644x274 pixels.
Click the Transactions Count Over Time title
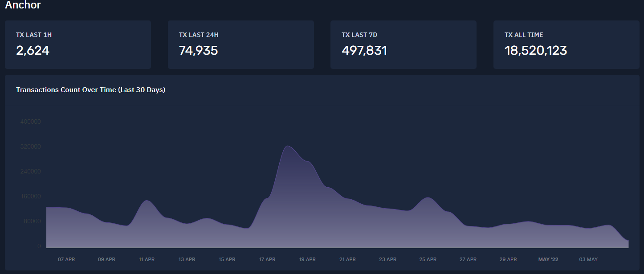point(91,90)
